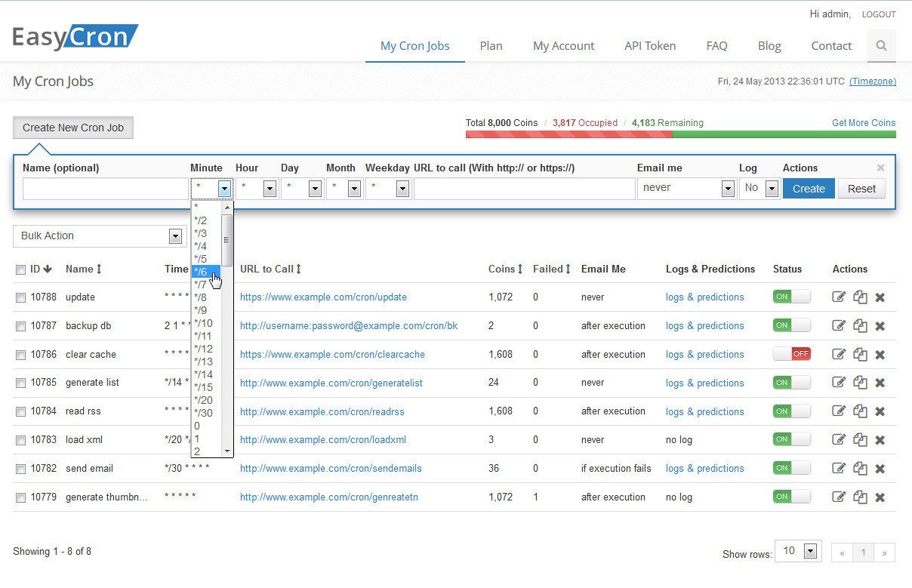Disable the send email job status

coord(792,468)
